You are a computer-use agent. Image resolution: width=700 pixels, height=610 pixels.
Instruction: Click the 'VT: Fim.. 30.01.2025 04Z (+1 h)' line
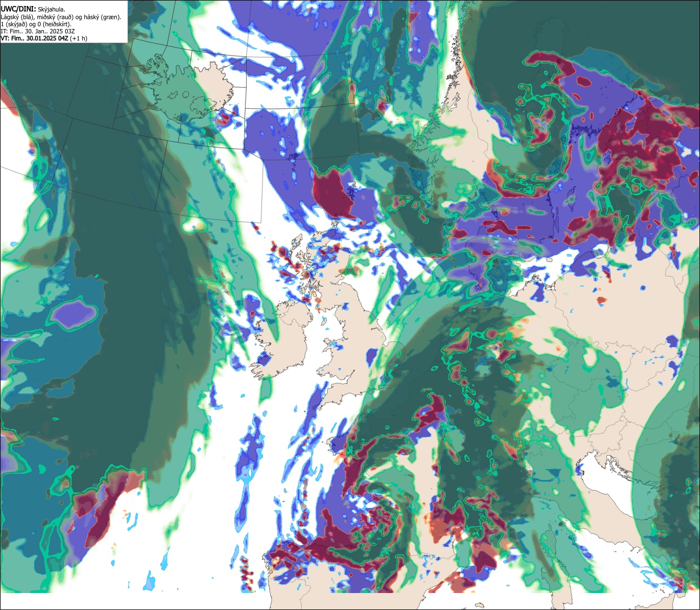tap(44, 38)
